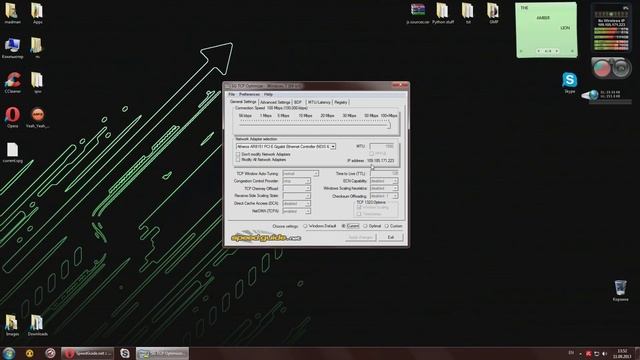Click the TCP Optimizer taskbar button
Image resolution: width=640 pixels, height=360 pixels.
point(162,353)
